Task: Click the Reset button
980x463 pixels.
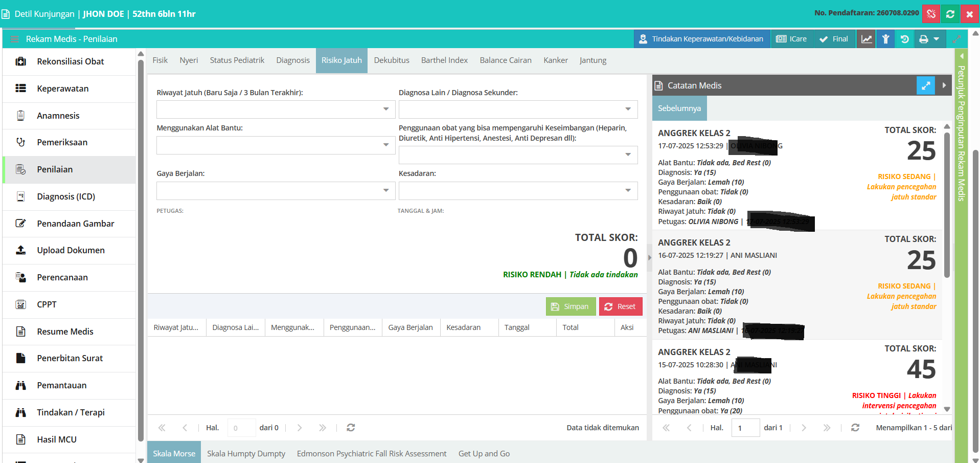Action: pyautogui.click(x=621, y=306)
